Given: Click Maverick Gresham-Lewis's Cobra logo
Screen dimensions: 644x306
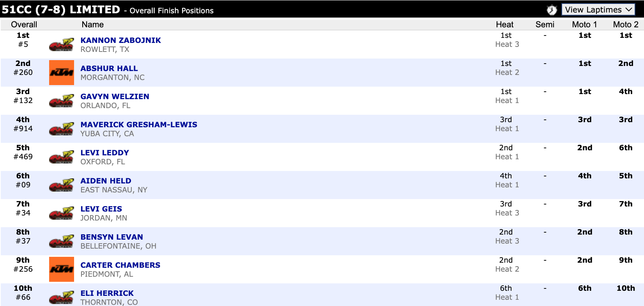Looking at the screenshot, I should point(61,129).
